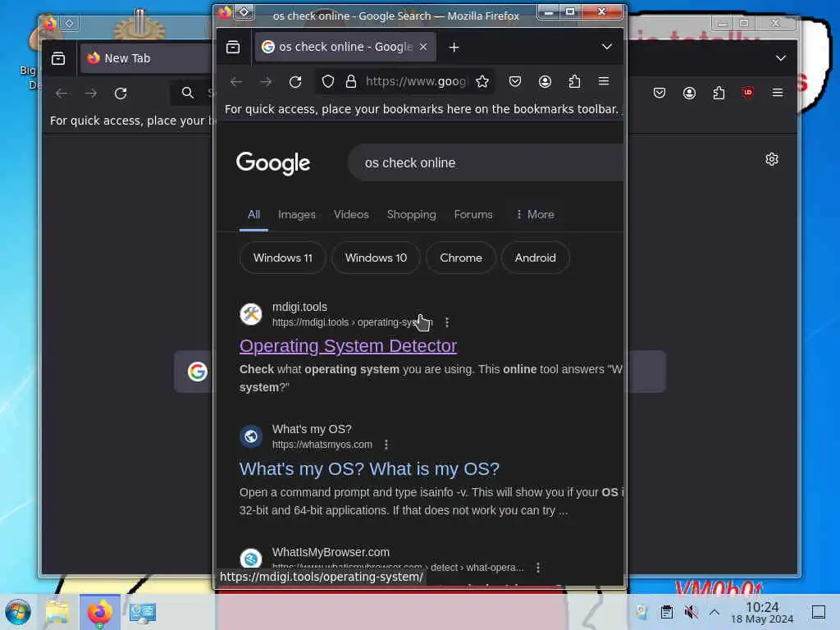
Task: Save to Pocket in front window
Action: pos(515,81)
